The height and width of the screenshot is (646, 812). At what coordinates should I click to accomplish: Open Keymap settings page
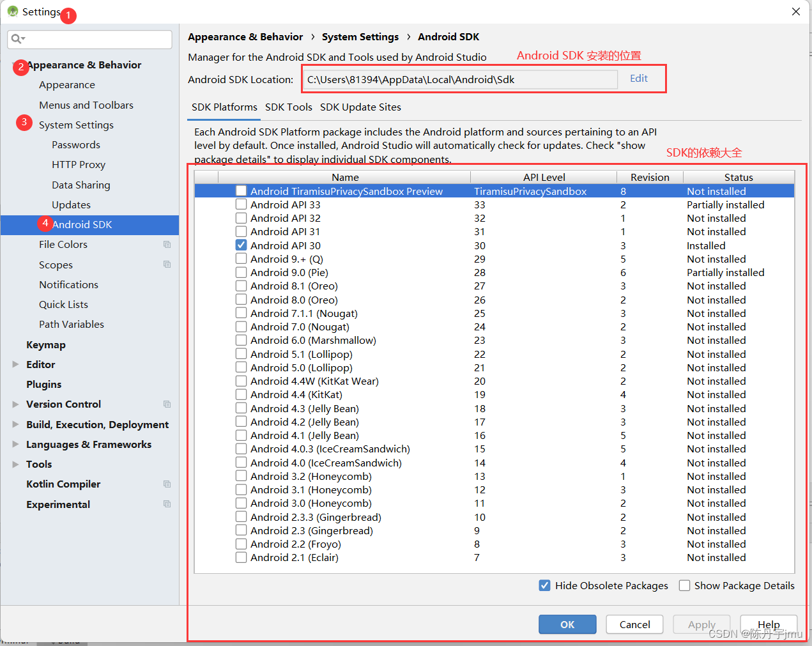46,345
